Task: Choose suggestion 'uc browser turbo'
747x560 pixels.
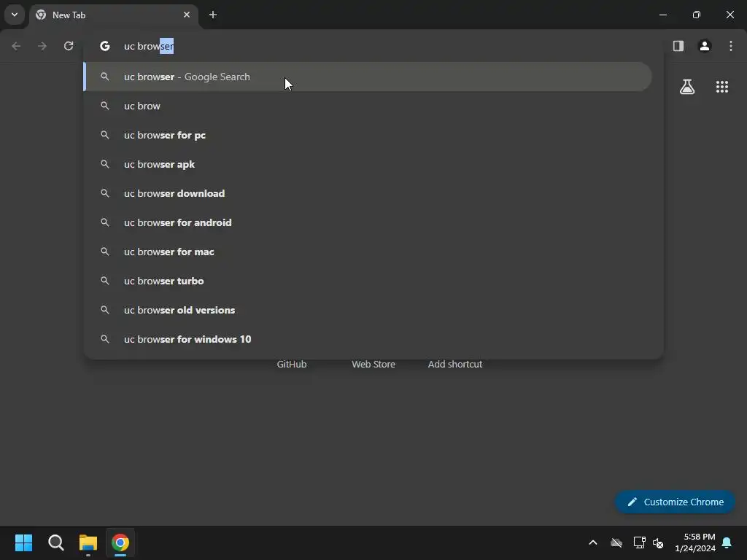Action: click(368, 281)
